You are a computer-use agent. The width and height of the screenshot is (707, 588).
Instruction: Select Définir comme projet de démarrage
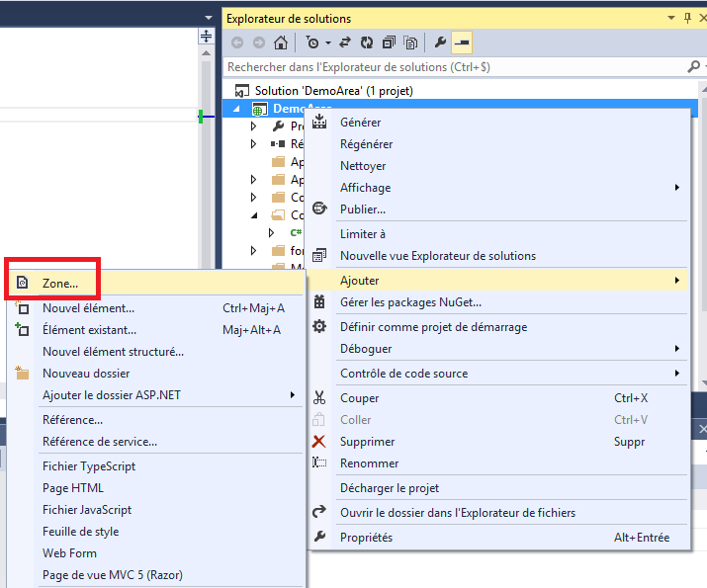coord(498,327)
